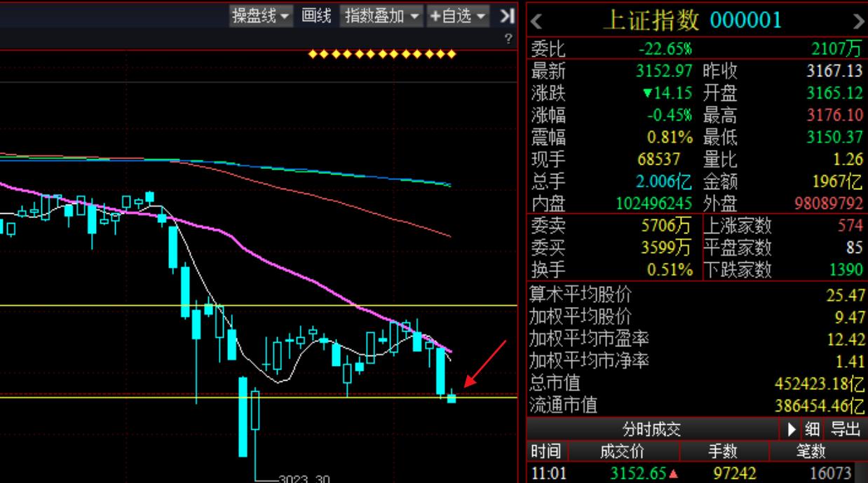
Task: Click the 导出 export button
Action: coord(845,429)
